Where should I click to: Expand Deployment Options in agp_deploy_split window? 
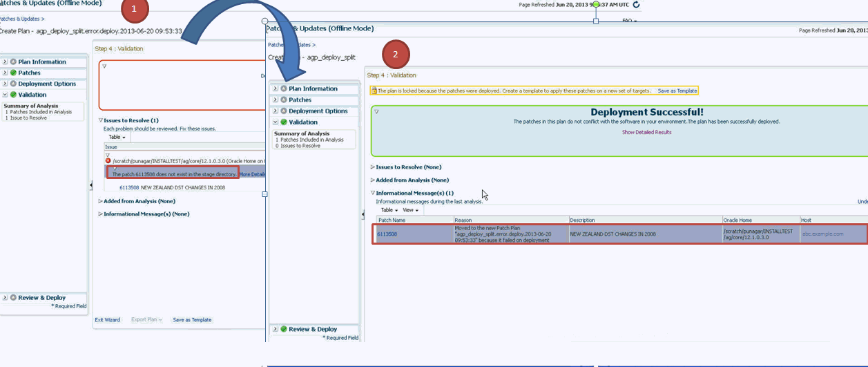click(276, 111)
